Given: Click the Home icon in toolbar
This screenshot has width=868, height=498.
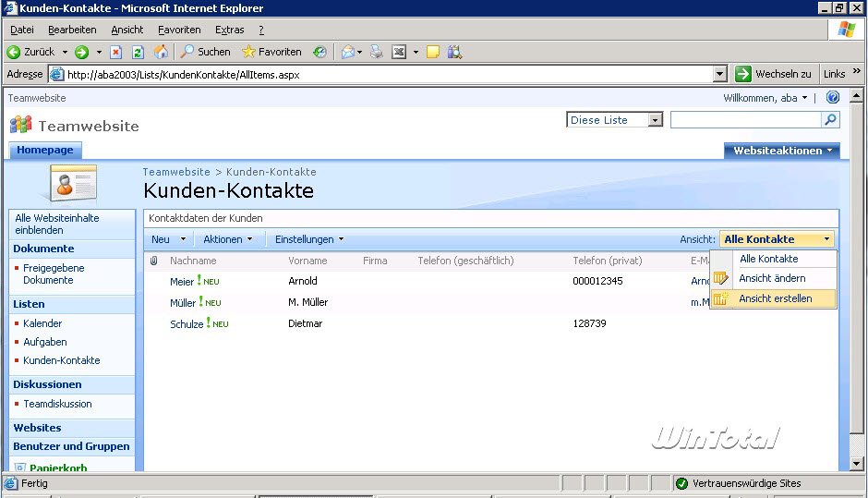Looking at the screenshot, I should point(161,53).
